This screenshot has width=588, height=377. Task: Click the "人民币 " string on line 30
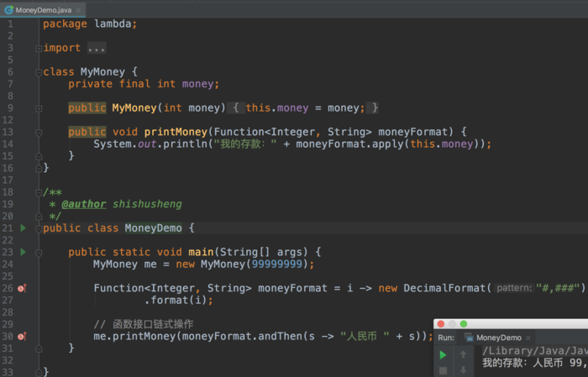[x=365, y=336]
